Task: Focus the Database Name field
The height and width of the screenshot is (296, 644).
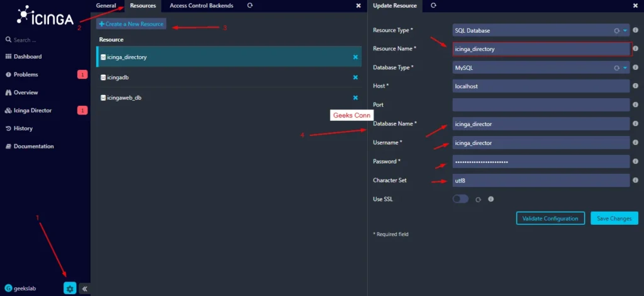Action: coord(541,123)
